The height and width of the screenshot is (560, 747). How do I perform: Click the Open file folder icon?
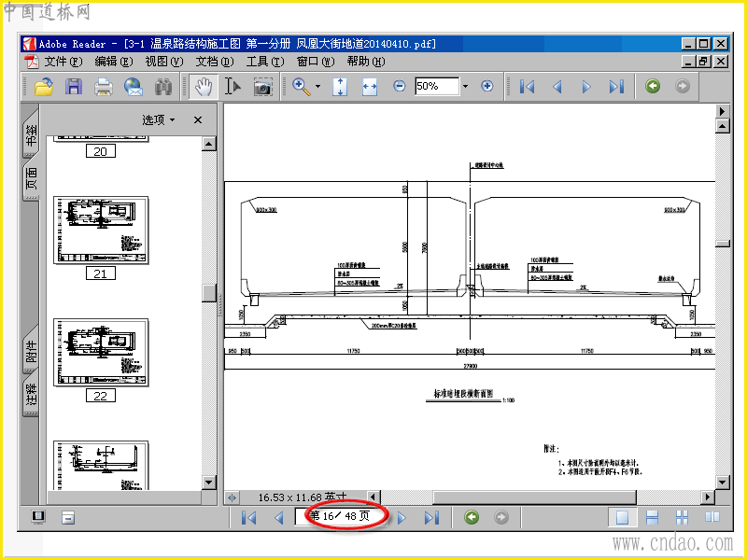pos(44,87)
